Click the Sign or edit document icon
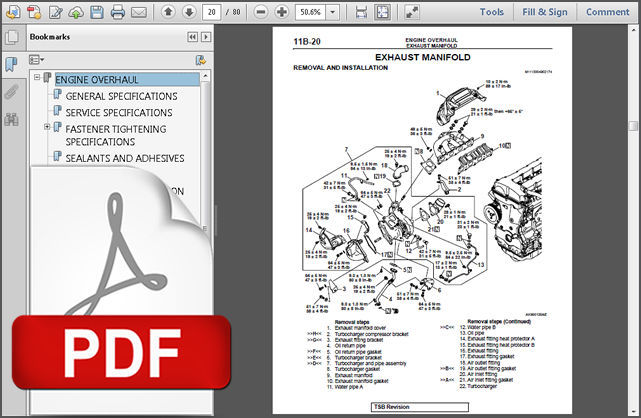641x418 pixels. (x=55, y=12)
